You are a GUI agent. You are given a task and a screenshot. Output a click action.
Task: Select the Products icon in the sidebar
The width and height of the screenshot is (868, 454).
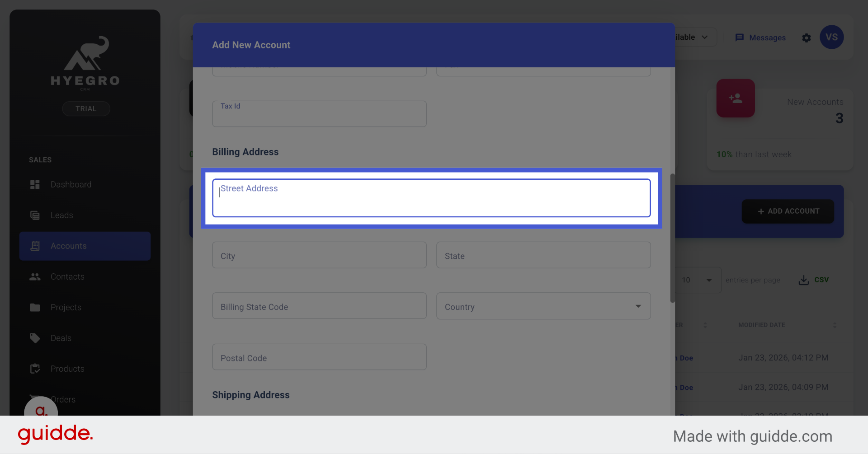[x=35, y=369]
